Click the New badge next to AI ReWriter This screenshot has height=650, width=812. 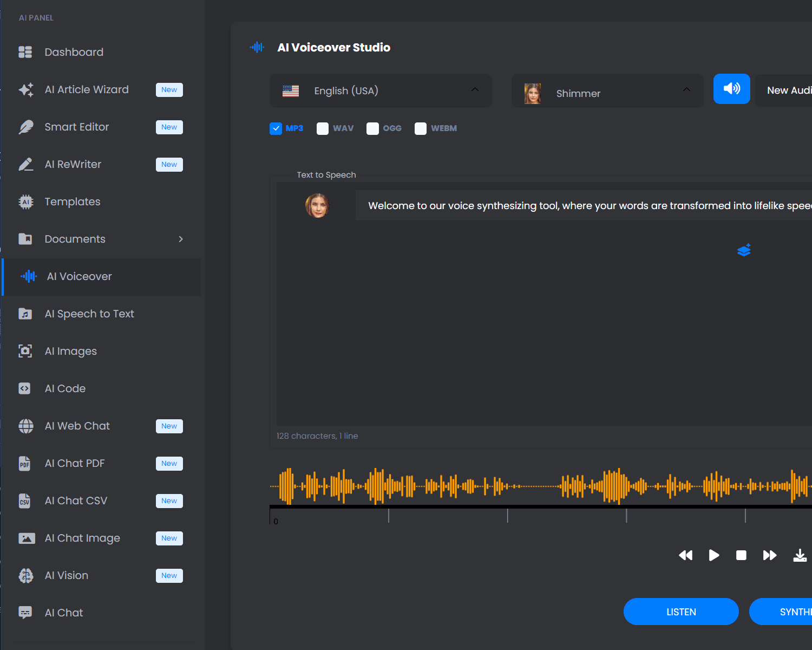coord(169,164)
